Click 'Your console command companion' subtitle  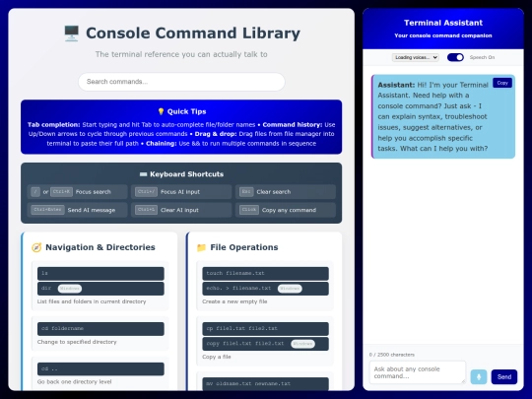click(443, 35)
